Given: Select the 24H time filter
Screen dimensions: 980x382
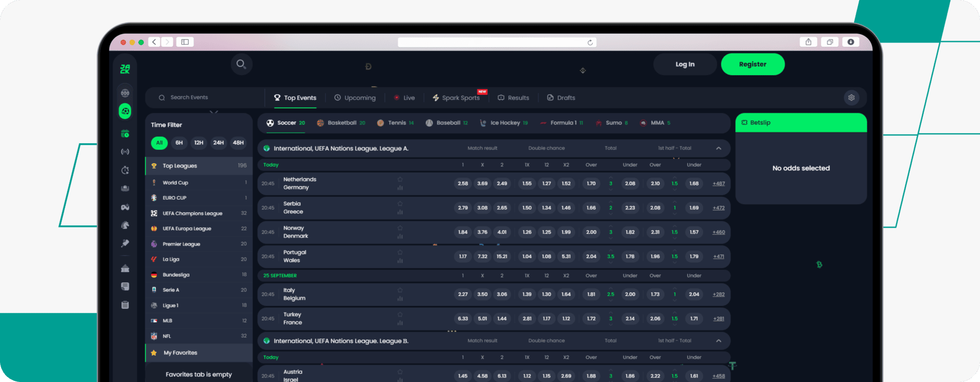Looking at the screenshot, I should tap(218, 143).
